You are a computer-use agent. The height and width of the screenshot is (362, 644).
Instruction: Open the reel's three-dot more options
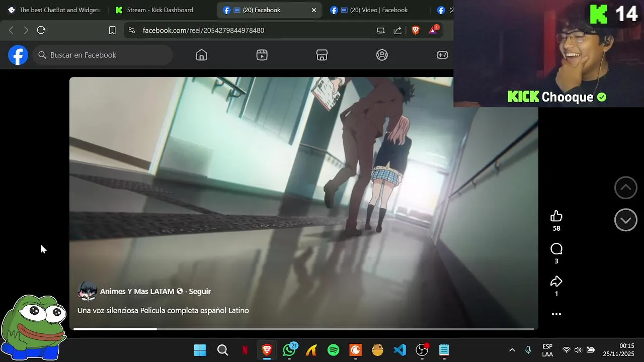coord(556,314)
